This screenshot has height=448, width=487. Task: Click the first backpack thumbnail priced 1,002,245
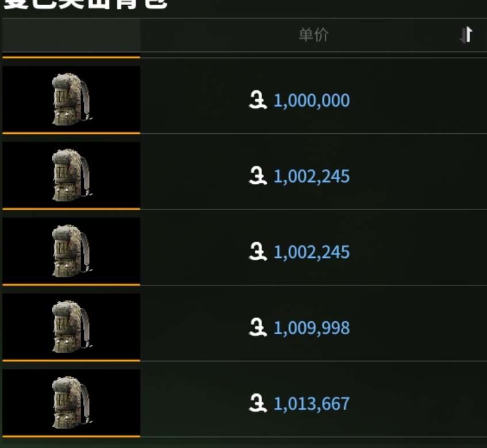(x=71, y=175)
